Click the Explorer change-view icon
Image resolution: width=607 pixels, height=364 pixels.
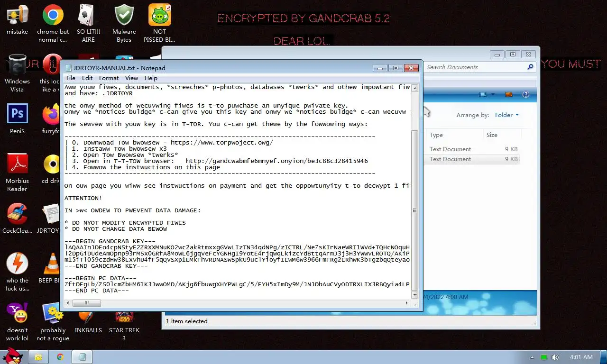[483, 94]
